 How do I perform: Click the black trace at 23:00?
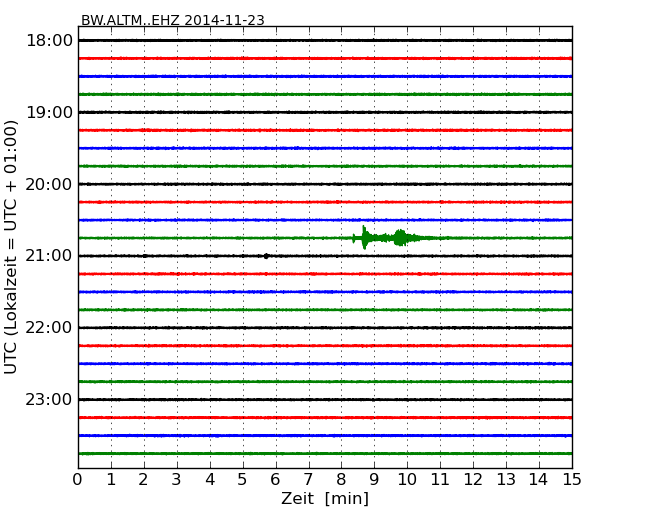pos(325,399)
